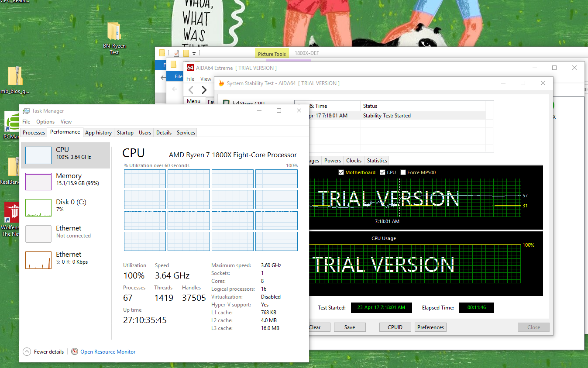This screenshot has height=368, width=588.
Task: Click the Maximum speed 3.60 GHz value
Action: click(x=271, y=265)
